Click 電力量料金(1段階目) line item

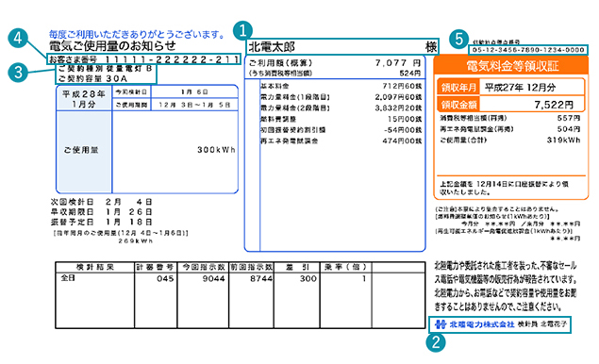(x=295, y=97)
